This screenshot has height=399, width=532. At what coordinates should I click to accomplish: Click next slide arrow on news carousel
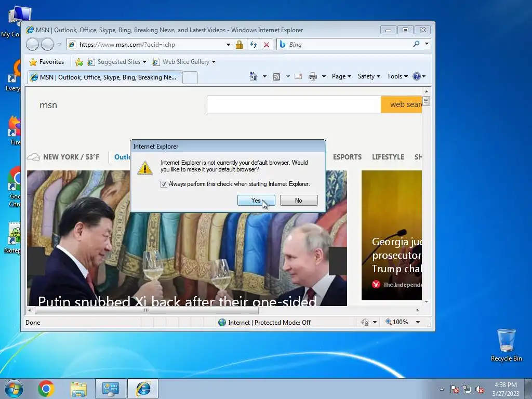point(338,261)
